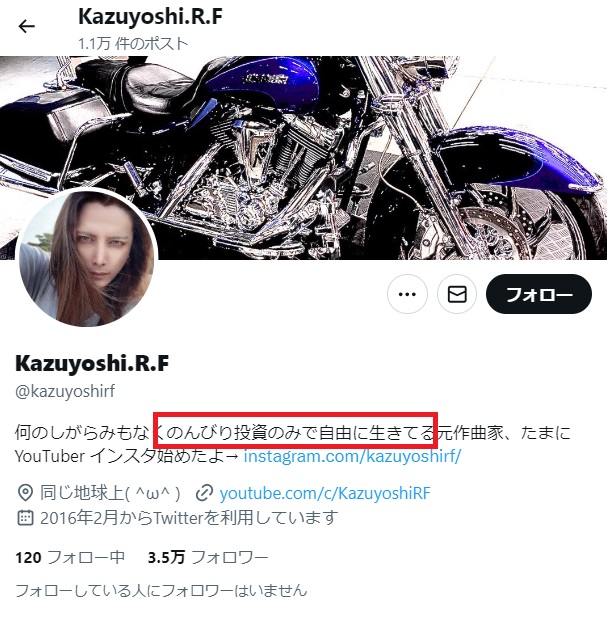View the motorcycle header banner image
Viewport: 607px width, 627px height.
pyautogui.click(x=304, y=158)
